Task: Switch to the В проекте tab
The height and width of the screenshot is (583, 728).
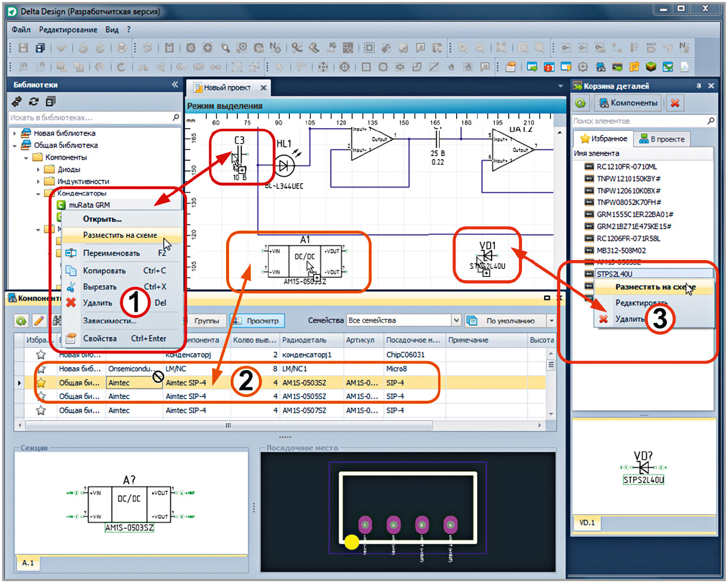Action: [x=662, y=139]
